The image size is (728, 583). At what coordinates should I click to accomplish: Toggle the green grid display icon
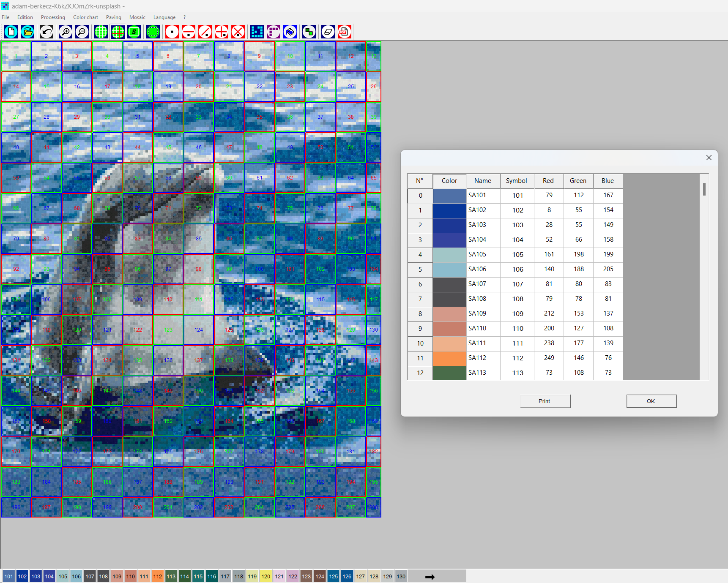click(101, 31)
